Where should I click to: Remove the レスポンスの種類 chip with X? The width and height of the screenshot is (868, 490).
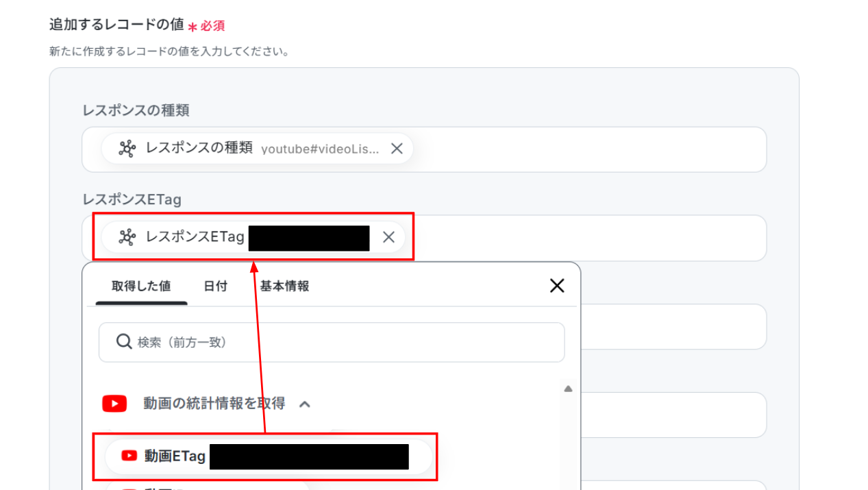[397, 148]
